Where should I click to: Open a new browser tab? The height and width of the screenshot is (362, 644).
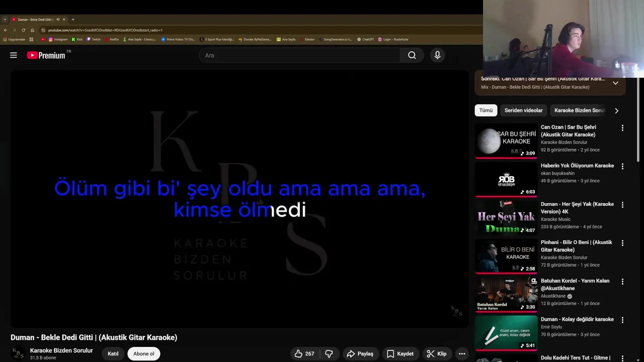click(73, 20)
